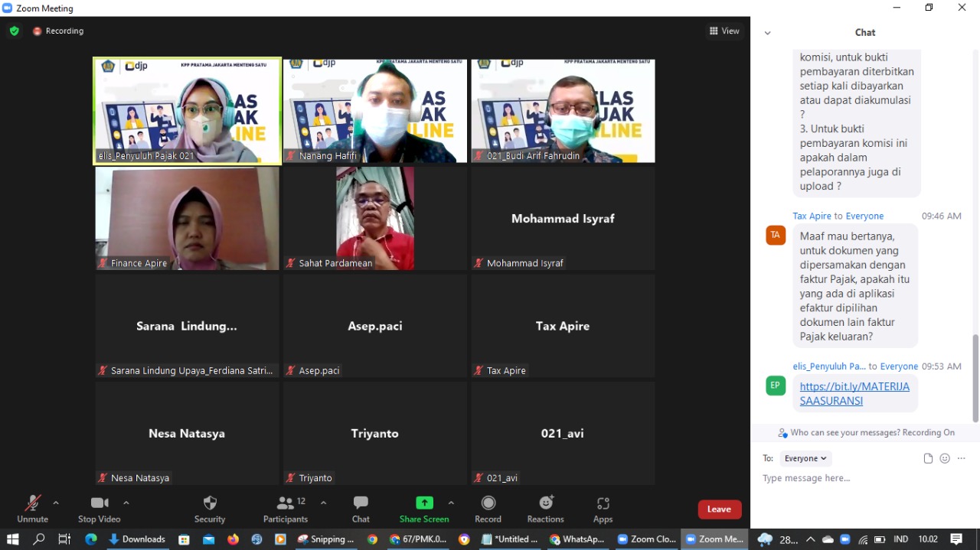The width and height of the screenshot is (980, 550).
Task: Click the emoji icon in chat
Action: point(945,458)
